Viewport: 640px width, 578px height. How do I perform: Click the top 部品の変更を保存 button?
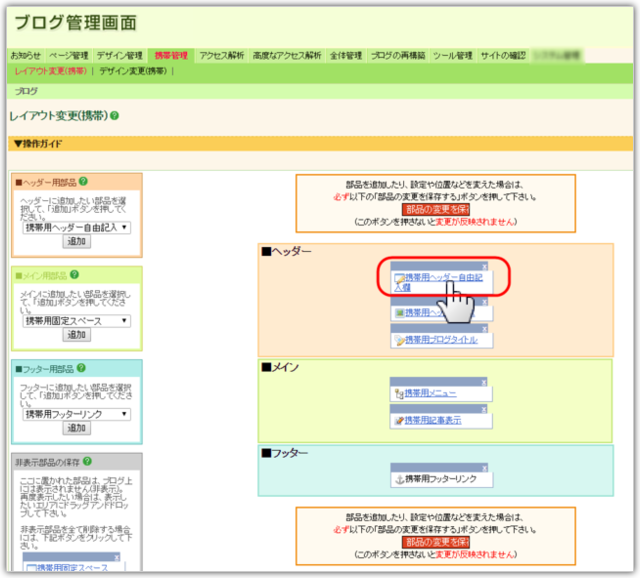point(435,210)
